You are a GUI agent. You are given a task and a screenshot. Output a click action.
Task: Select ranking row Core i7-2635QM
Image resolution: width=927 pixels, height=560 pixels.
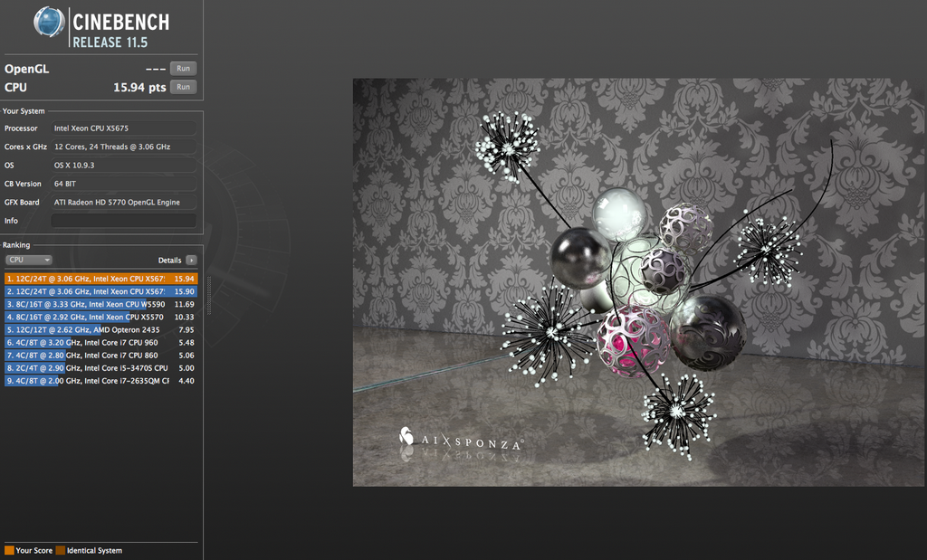coord(100,381)
